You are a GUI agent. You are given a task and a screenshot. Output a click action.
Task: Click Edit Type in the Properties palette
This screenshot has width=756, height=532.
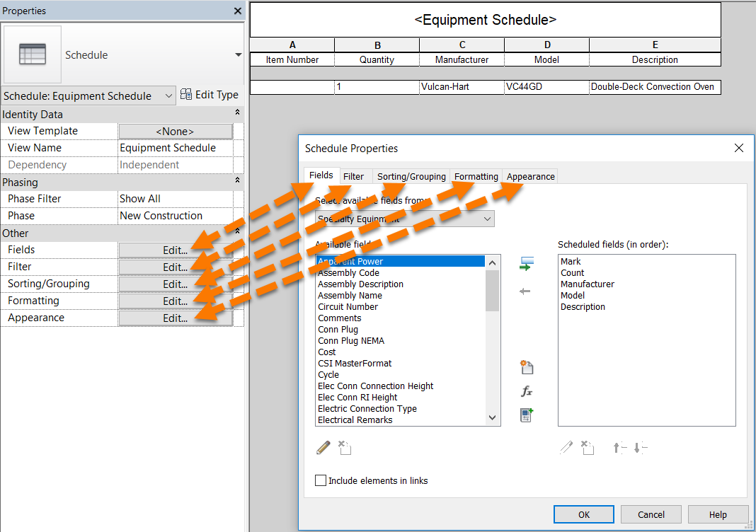point(210,94)
